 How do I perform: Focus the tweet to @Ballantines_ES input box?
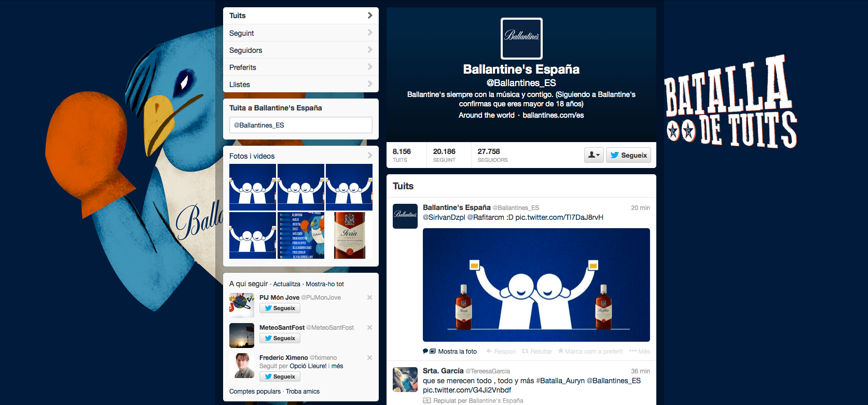pos(301,125)
